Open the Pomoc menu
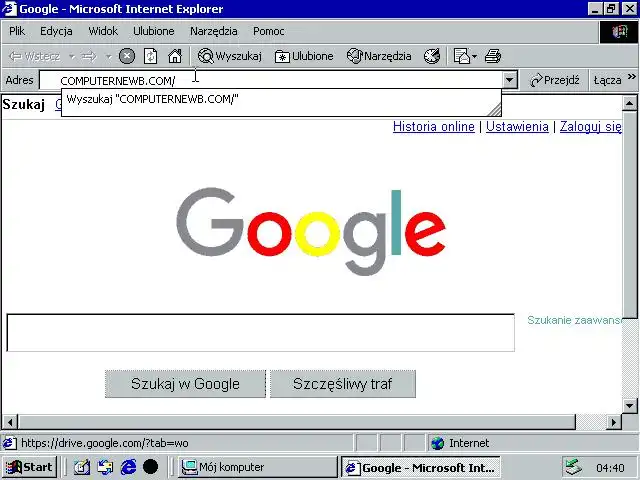 [x=269, y=31]
